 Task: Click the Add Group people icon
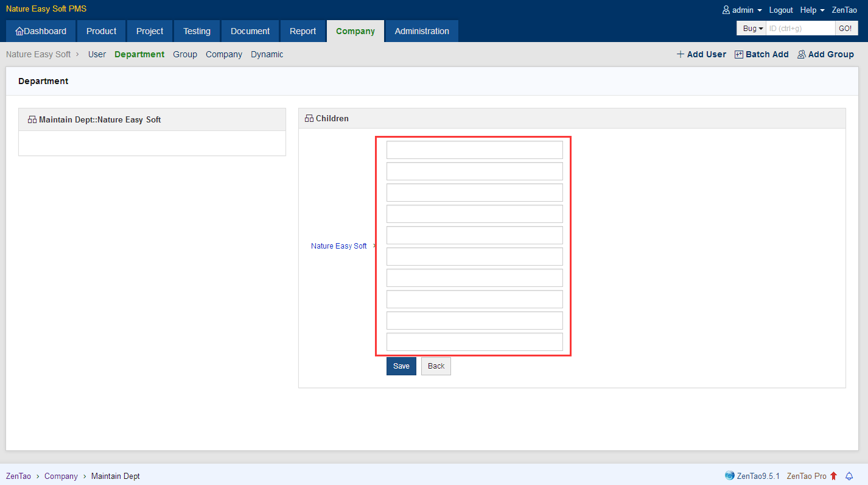(x=802, y=54)
